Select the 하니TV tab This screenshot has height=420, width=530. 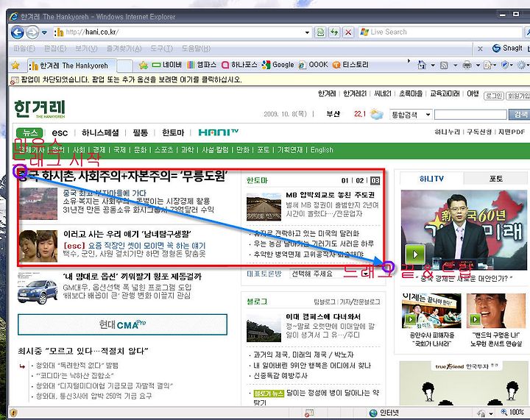point(431,179)
